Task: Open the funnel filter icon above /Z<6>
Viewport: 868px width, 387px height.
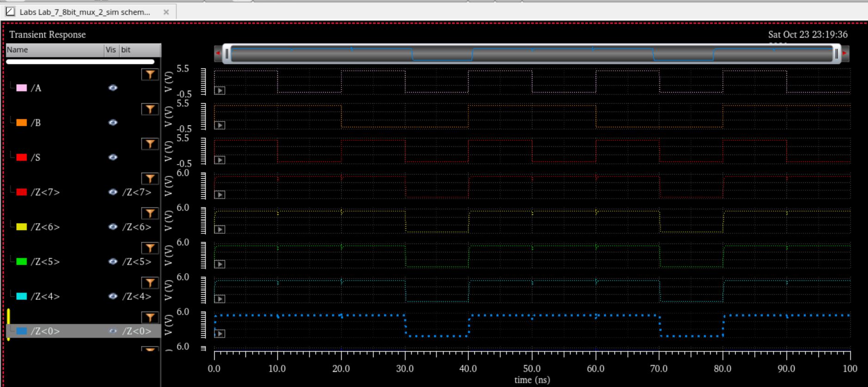Action: point(150,213)
